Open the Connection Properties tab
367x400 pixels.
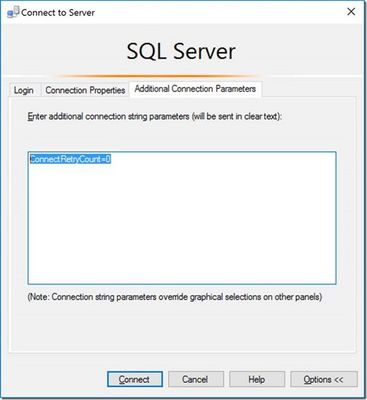pyautogui.click(x=85, y=90)
